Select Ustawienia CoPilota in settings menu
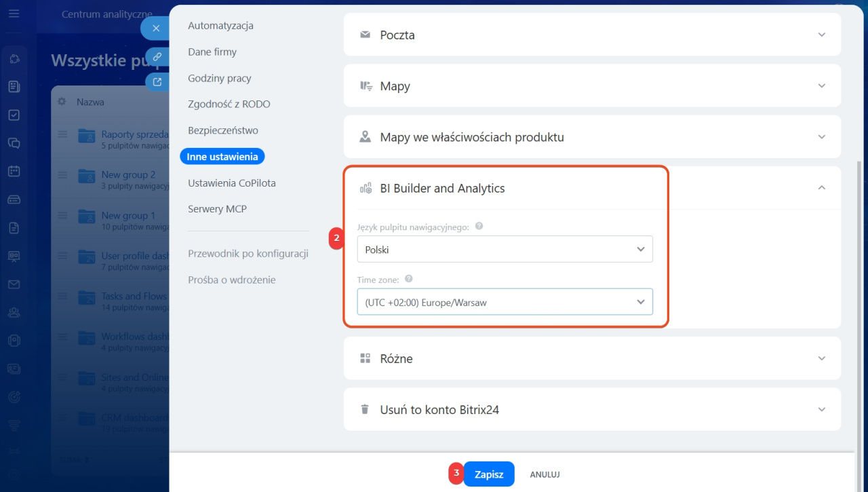The image size is (868, 492). pyautogui.click(x=232, y=183)
